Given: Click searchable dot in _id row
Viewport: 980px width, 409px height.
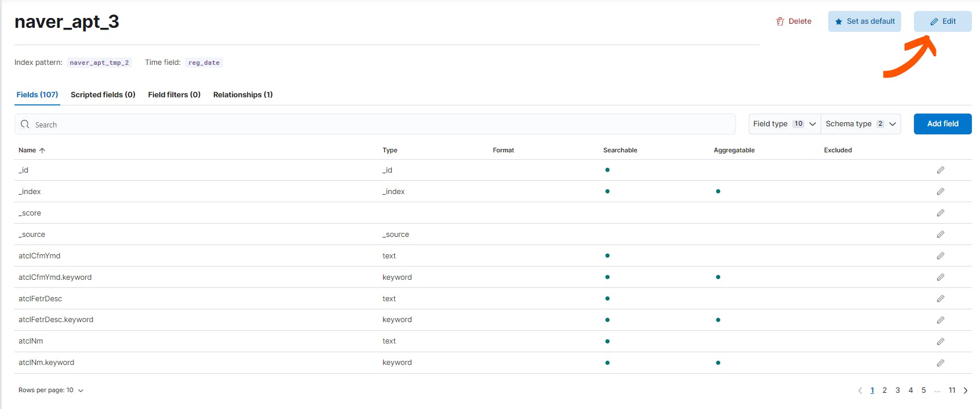Looking at the screenshot, I should click(607, 170).
